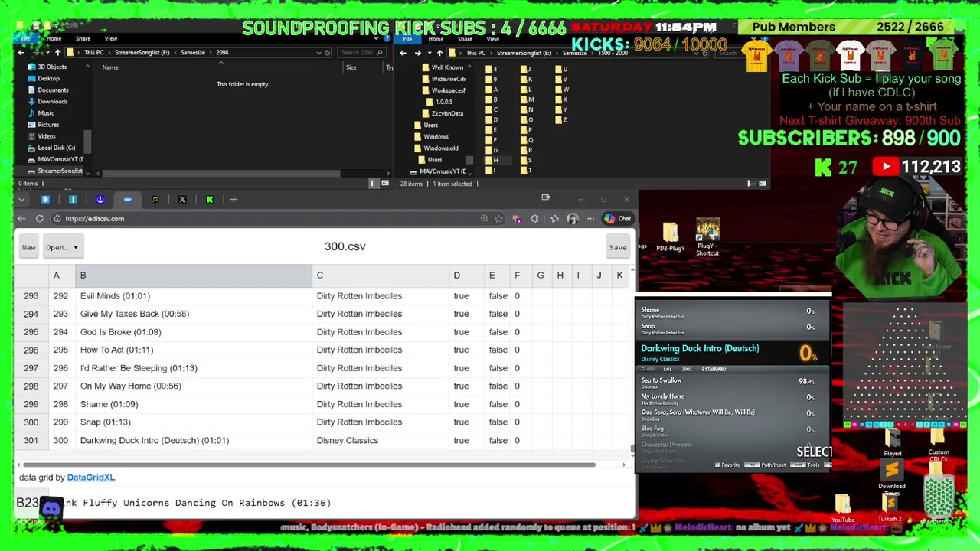980x551 pixels.
Task: Sort by Name column in left Explorer
Action: coord(110,67)
